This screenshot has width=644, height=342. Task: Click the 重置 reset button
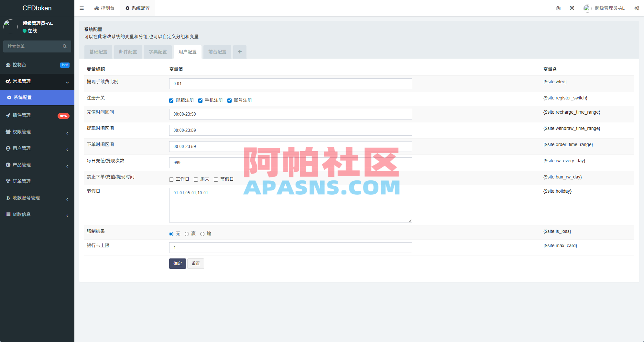196,264
